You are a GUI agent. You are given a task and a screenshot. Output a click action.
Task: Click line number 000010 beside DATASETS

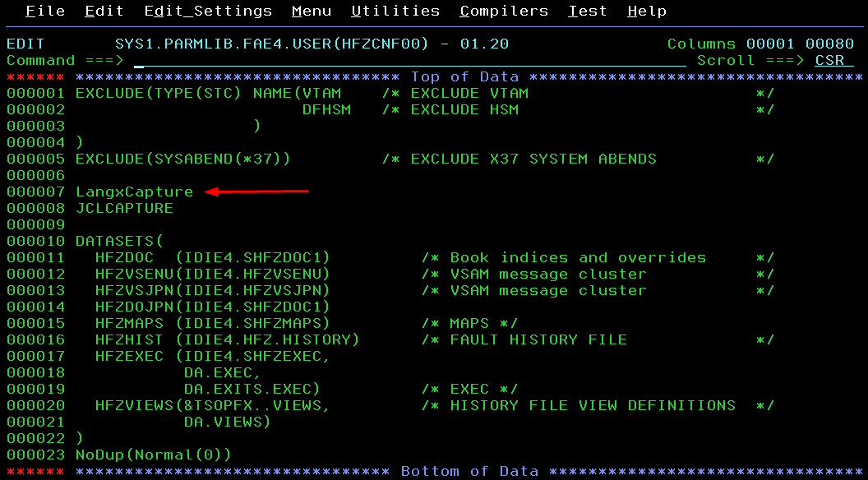tap(35, 242)
